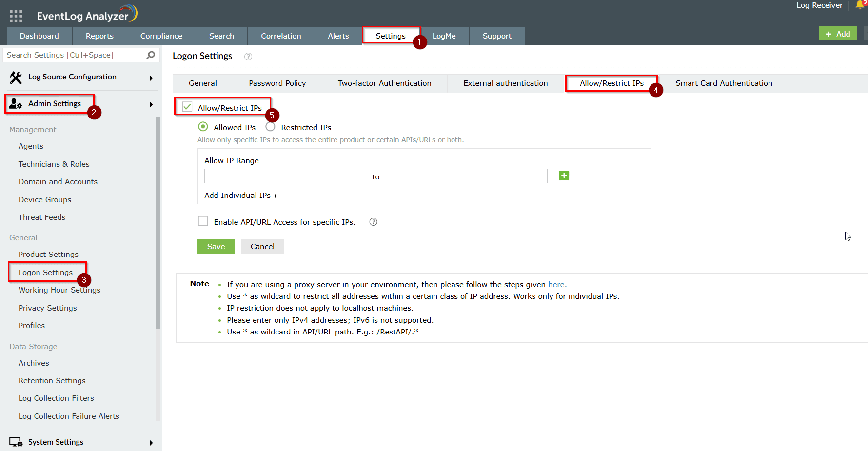Open the Alerts tab
The image size is (868, 451).
click(x=338, y=36)
